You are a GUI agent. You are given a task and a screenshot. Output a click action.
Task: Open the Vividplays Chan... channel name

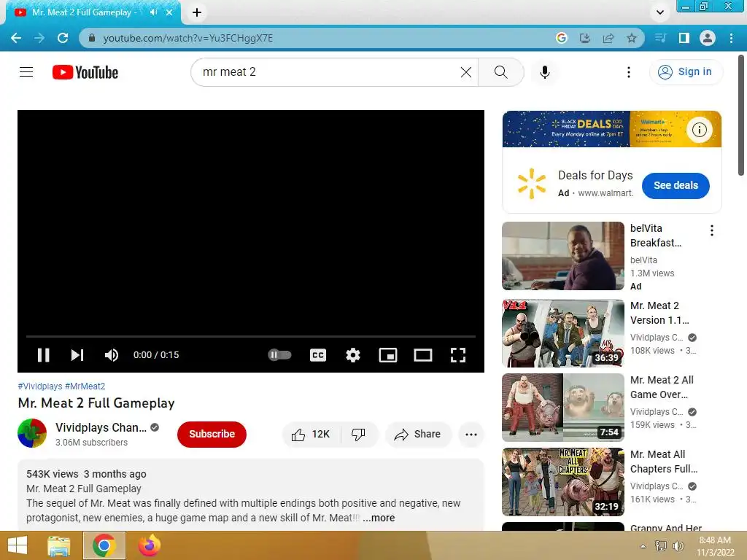(x=101, y=427)
